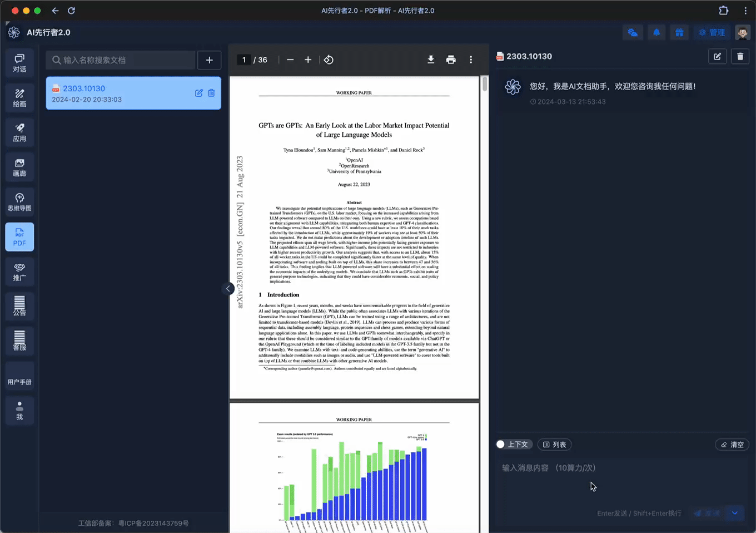Send the message with 发送 button
The image size is (756, 533).
pyautogui.click(x=707, y=513)
